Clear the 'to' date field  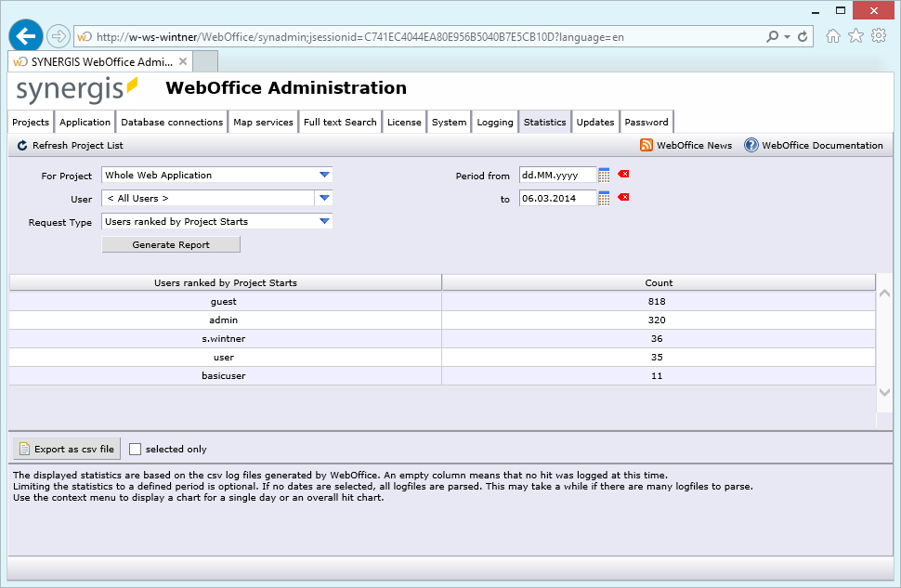tap(623, 198)
